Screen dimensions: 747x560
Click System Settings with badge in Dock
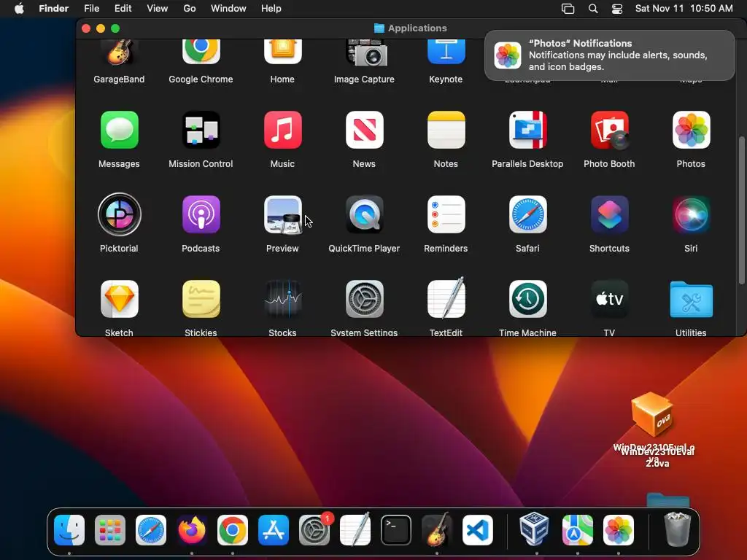point(314,529)
